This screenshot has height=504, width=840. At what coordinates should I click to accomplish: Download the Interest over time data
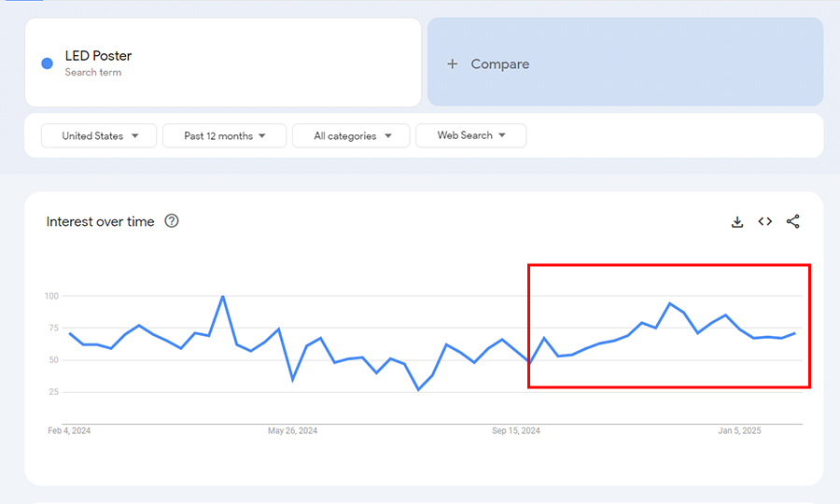click(737, 221)
